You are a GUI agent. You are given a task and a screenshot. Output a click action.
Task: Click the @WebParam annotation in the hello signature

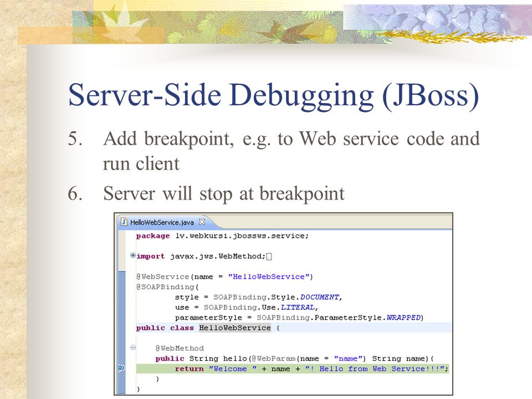273,359
